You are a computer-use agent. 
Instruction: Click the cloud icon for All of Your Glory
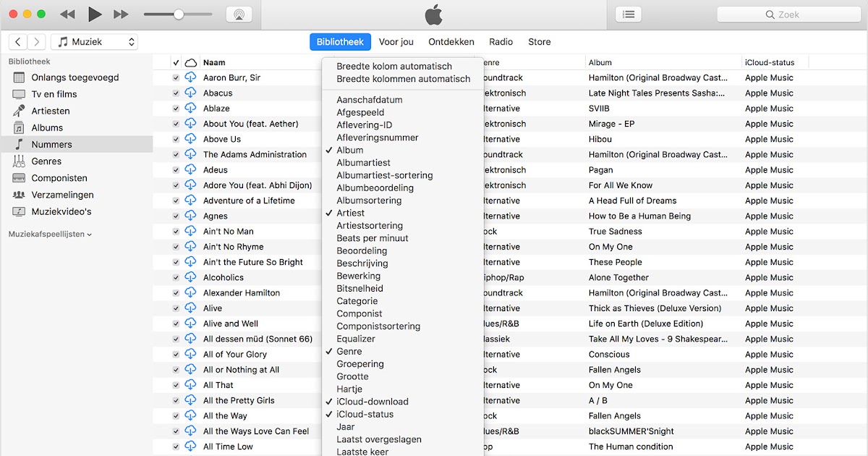(191, 355)
